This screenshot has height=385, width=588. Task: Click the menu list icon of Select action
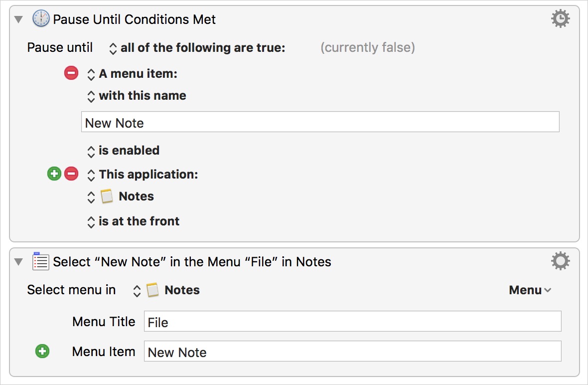pos(41,261)
